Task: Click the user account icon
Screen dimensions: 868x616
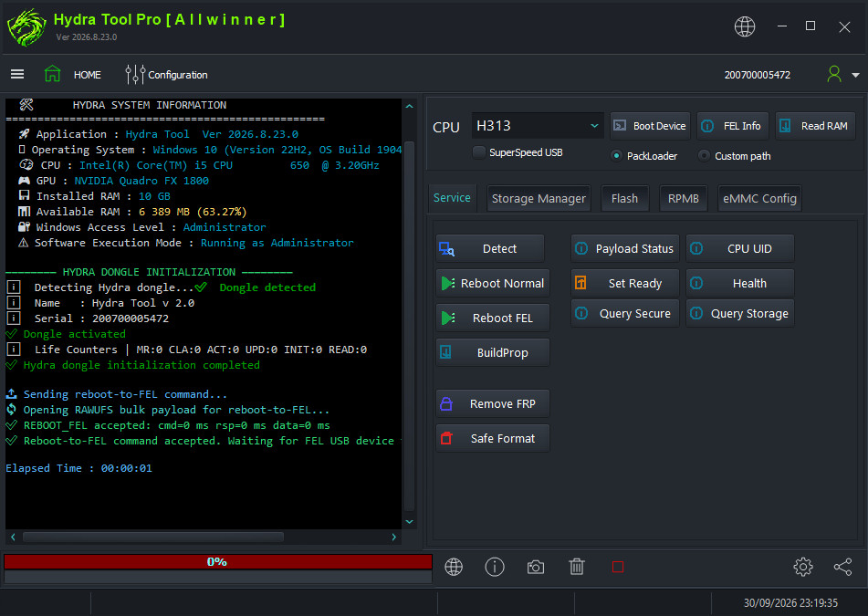Action: point(833,74)
